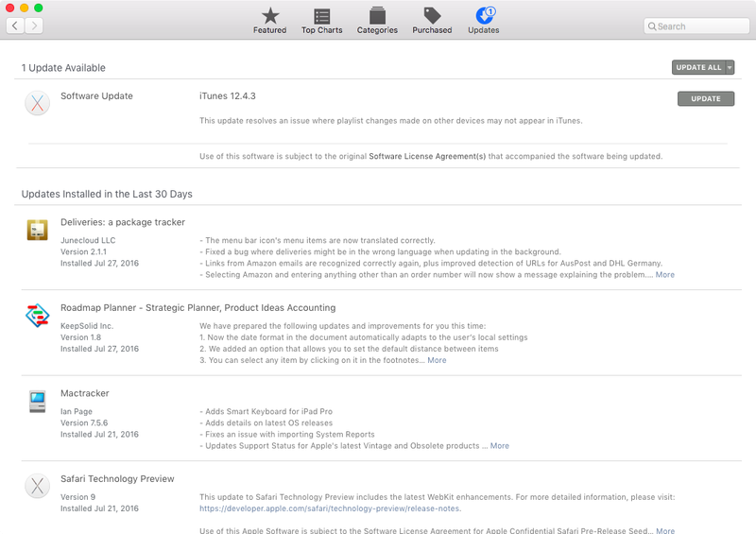Switch to Top Charts tab

[x=321, y=21]
